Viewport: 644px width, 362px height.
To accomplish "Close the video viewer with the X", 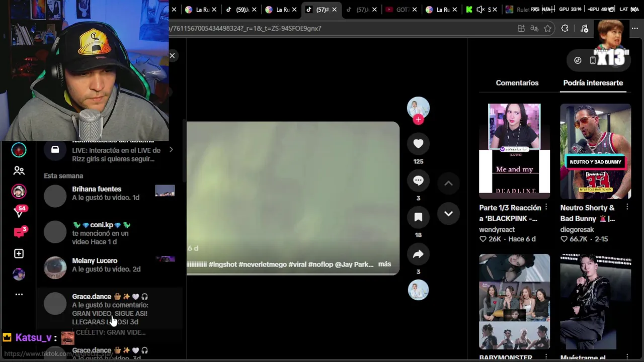I will tap(172, 56).
